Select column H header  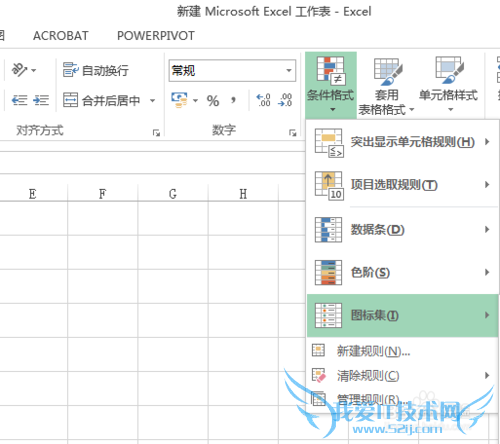[x=243, y=193]
